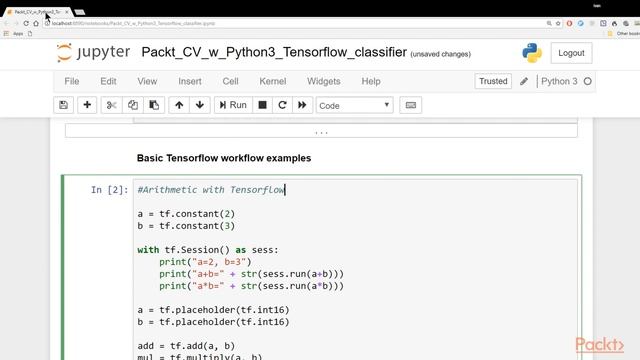The width and height of the screenshot is (640, 360).
Task: Click the a = tf.placeholder(tf.int16) line
Action: pos(213,310)
